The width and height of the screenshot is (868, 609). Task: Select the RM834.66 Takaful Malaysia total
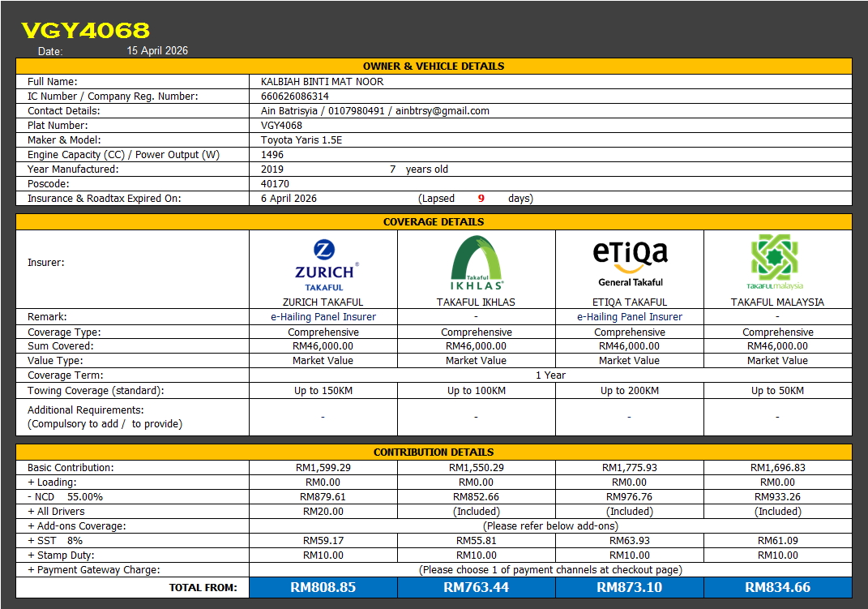777,587
